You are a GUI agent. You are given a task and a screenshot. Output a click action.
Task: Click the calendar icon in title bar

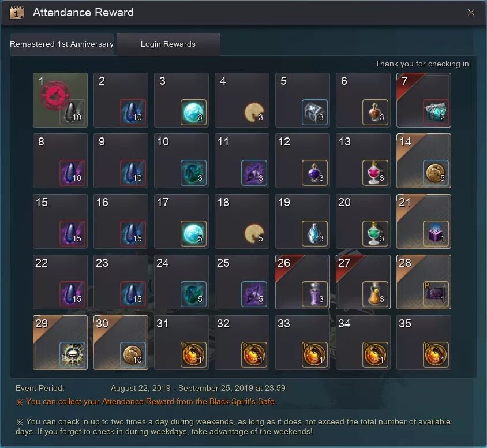(x=17, y=13)
